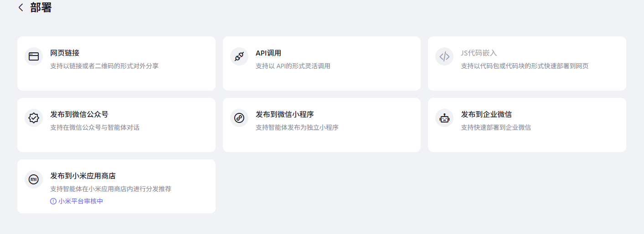This screenshot has height=234, width=644.
Task: Click the 部署 page heading
Action: point(41,8)
